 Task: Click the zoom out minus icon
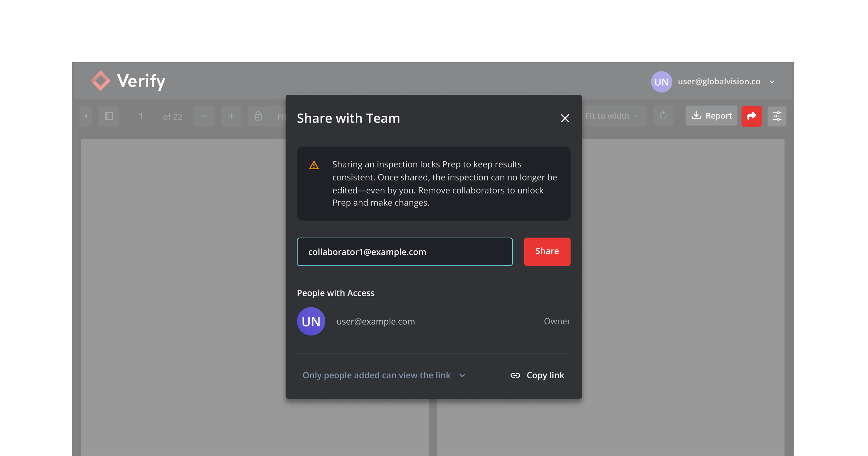(x=204, y=116)
